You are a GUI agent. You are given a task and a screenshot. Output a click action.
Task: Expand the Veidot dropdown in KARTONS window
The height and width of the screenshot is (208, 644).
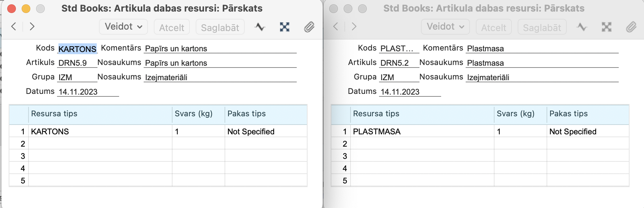pos(123,27)
